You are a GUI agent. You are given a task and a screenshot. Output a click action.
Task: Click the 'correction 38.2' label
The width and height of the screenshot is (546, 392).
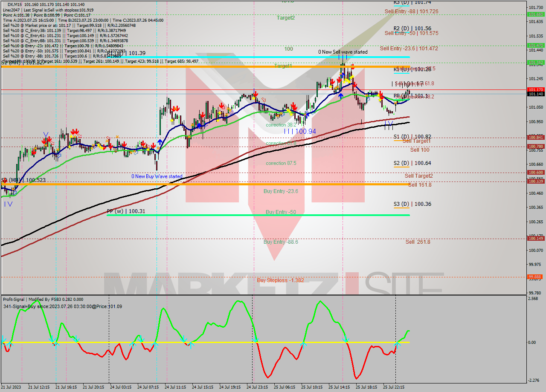(x=281, y=125)
